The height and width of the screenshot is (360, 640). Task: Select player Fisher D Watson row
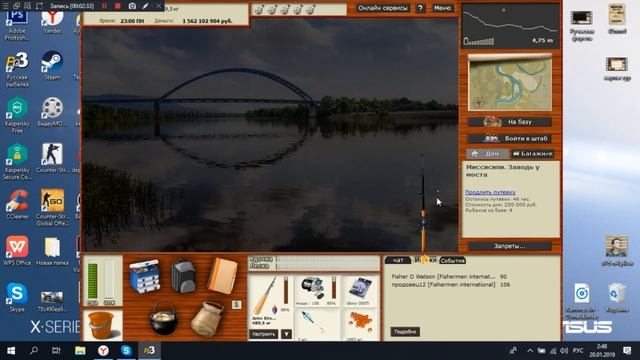tap(449, 276)
